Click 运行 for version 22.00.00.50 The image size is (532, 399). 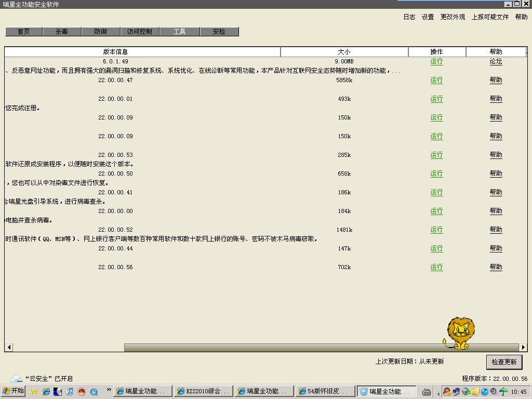coord(436,174)
